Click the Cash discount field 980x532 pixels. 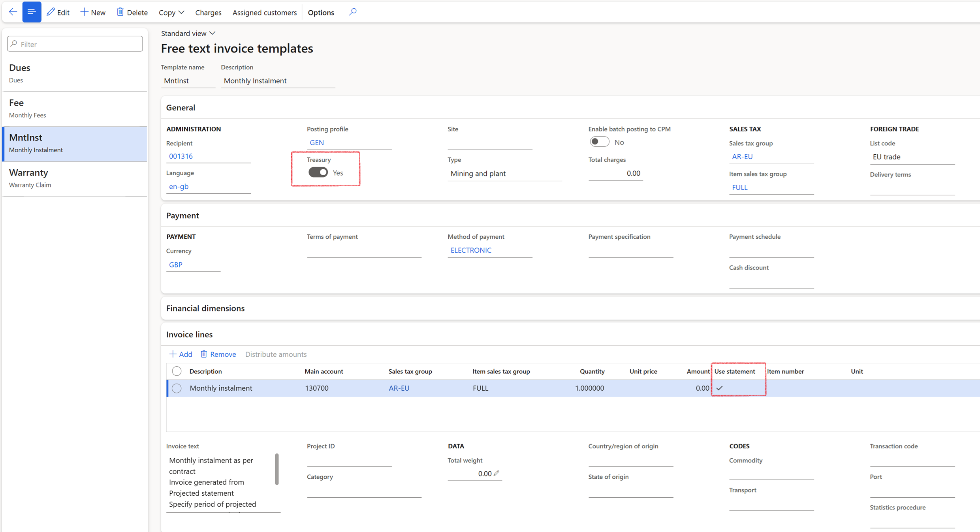pyautogui.click(x=771, y=281)
